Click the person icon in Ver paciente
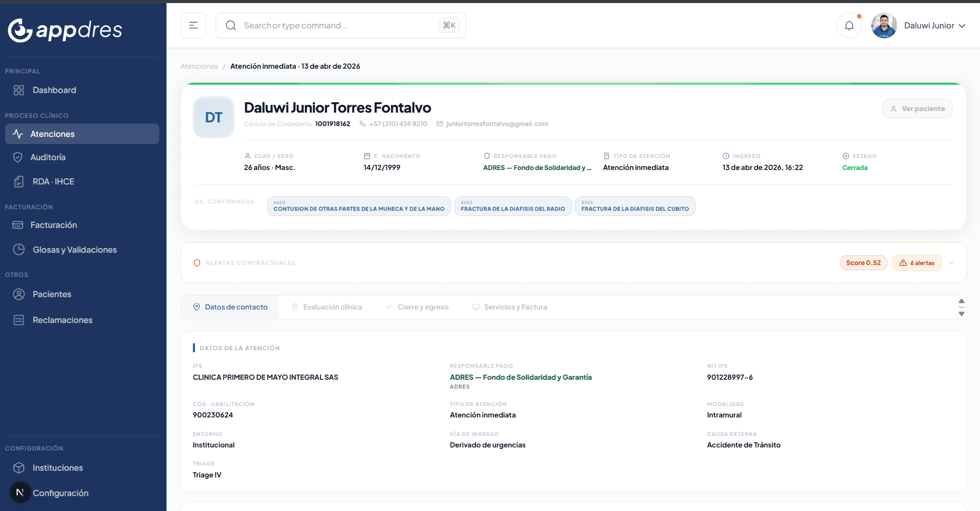Viewport: 980px width, 511px height. [893, 109]
